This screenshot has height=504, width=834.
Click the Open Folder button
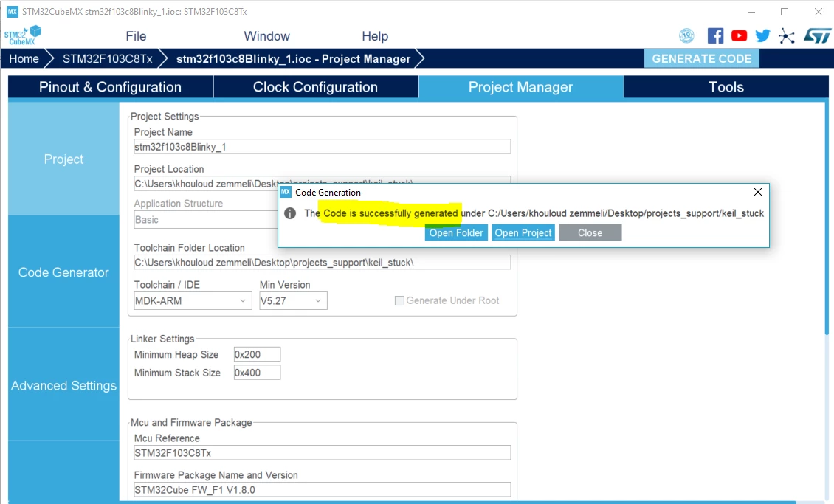(456, 233)
